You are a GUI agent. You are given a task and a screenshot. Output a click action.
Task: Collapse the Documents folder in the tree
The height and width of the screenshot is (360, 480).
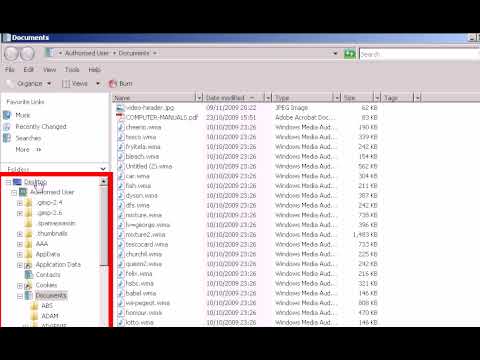click(20, 296)
